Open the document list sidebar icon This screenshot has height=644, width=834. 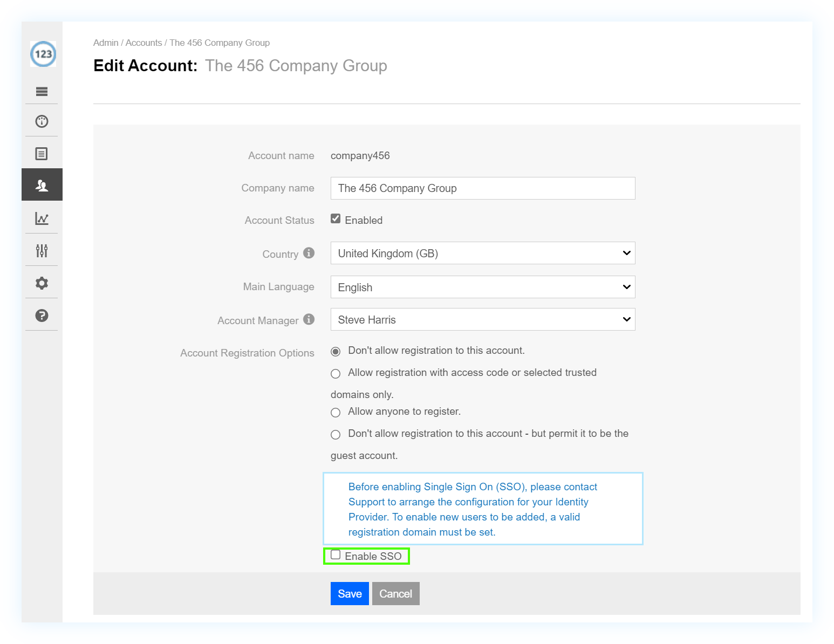[42, 154]
